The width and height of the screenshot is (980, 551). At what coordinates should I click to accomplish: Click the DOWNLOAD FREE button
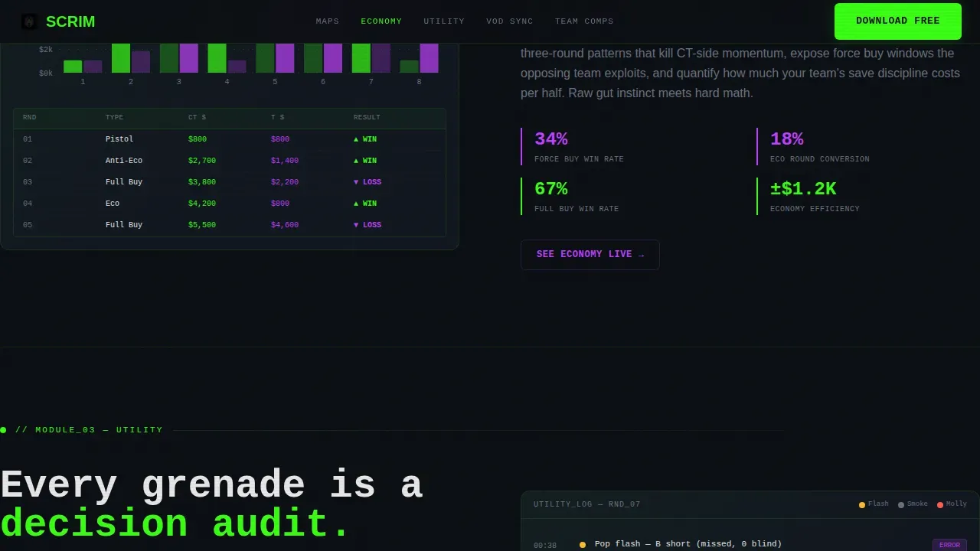click(898, 21)
